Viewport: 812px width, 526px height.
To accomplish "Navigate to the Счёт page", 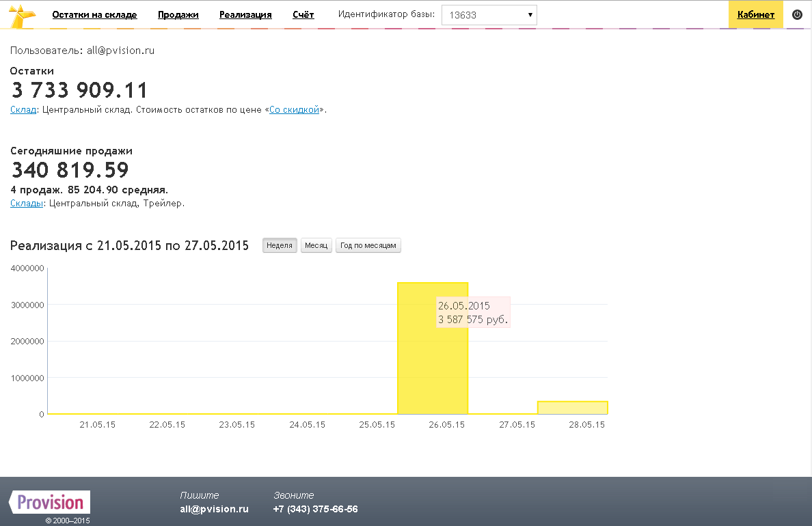I will pyautogui.click(x=303, y=15).
